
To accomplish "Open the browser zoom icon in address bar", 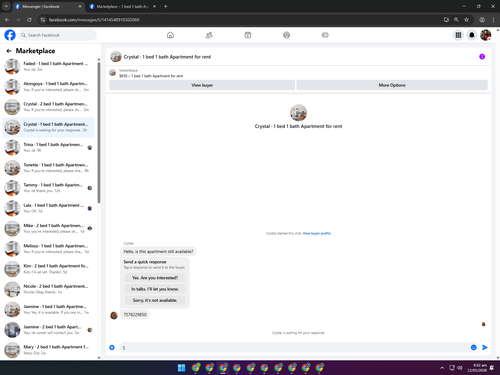I will [x=456, y=20].
